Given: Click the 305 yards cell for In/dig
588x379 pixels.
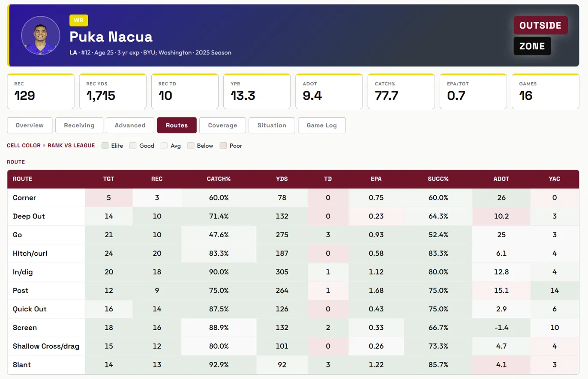Looking at the screenshot, I should [x=282, y=272].
